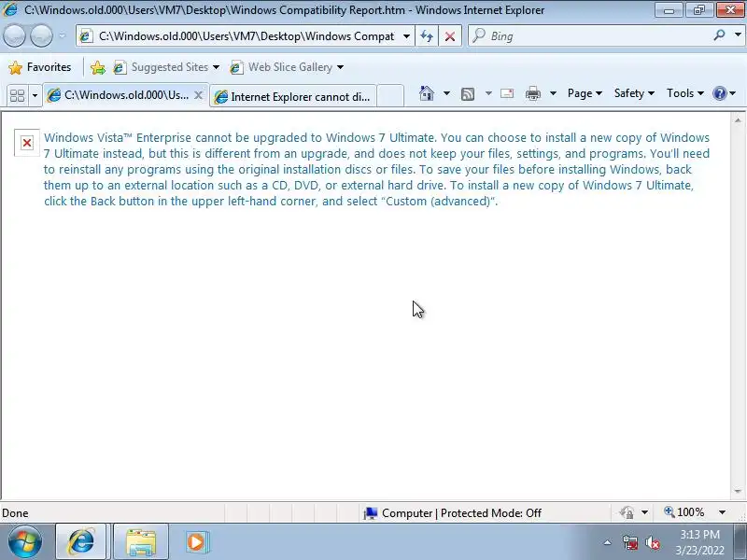Screen dimensions: 747x560
Task: Expand the zoom level dropdown arrow
Action: (x=722, y=512)
